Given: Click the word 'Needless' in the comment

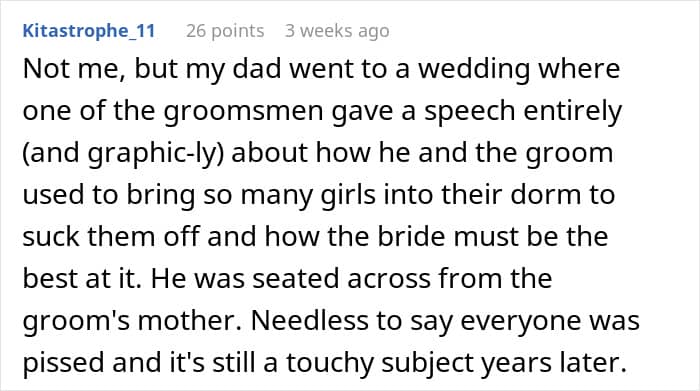Looking at the screenshot, I should [310, 320].
